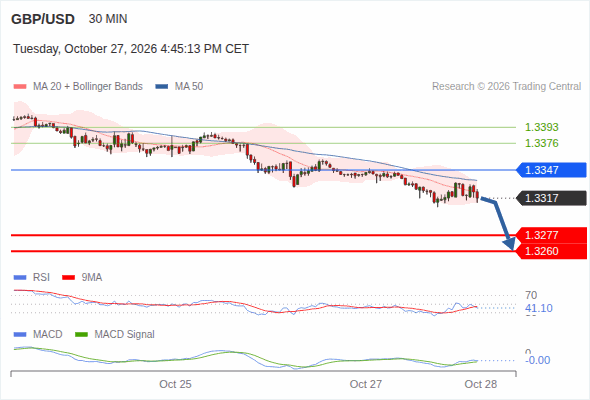This screenshot has height=400, width=590.
Task: Click the RSI value 41.10
Action: click(x=539, y=308)
